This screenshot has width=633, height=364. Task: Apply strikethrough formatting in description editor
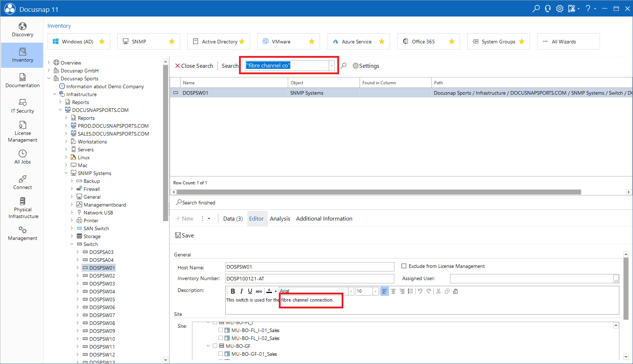pyautogui.click(x=259, y=291)
